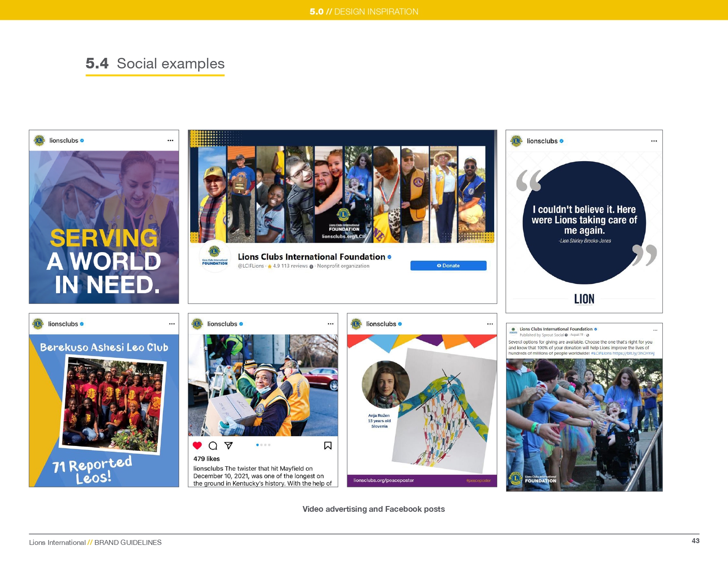Click page number 43
The image size is (728, 563).
pos(695,540)
